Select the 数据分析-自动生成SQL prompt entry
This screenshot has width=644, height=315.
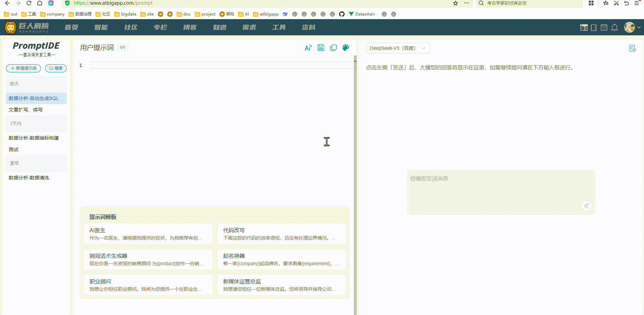point(33,98)
